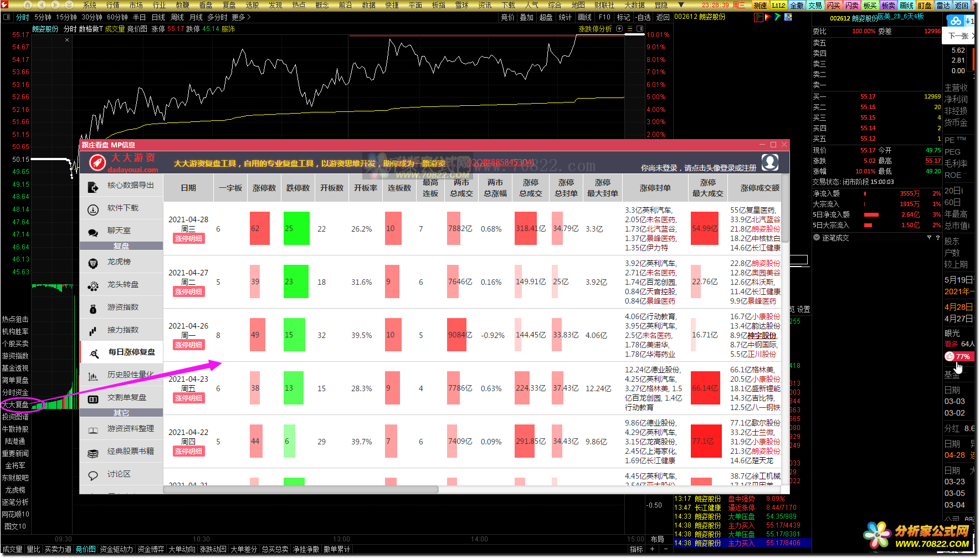Screen dimensions: 980x558
Task: Open 软件下载 in sidebar
Action: click(x=121, y=208)
